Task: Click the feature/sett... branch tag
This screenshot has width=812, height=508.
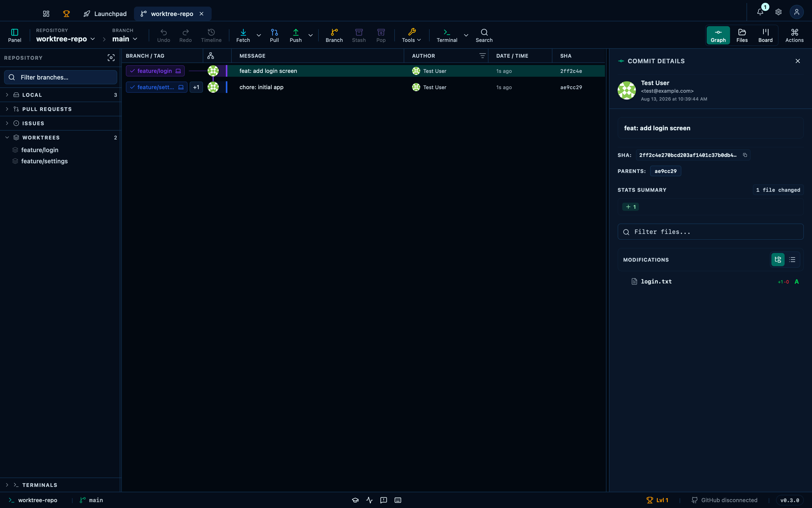Action: [x=156, y=87]
